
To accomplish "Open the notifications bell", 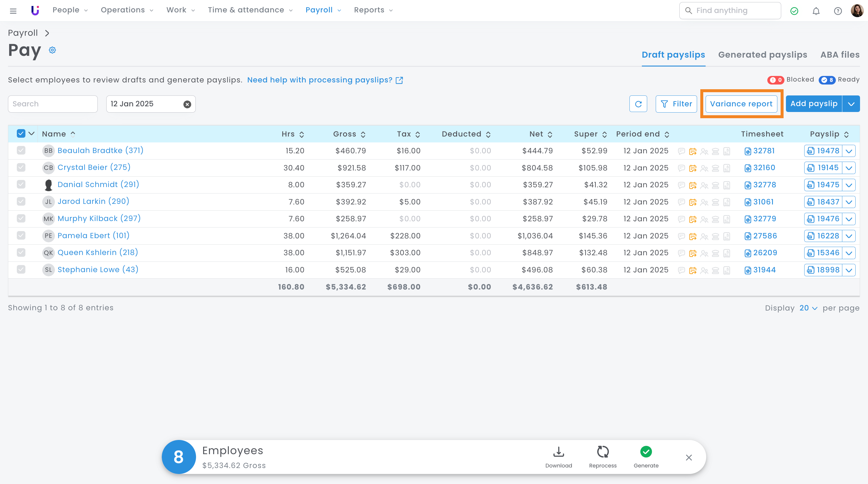I will (x=816, y=11).
